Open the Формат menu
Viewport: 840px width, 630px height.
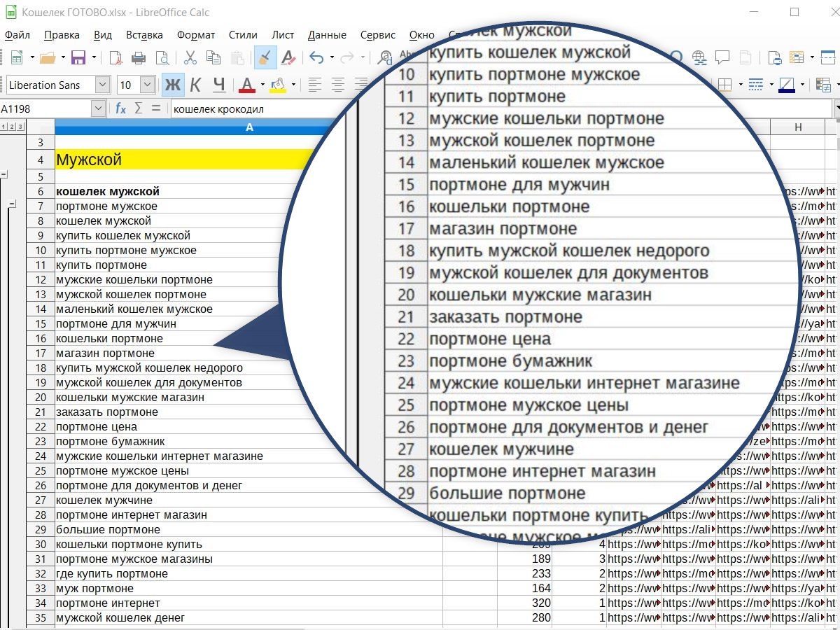196,35
